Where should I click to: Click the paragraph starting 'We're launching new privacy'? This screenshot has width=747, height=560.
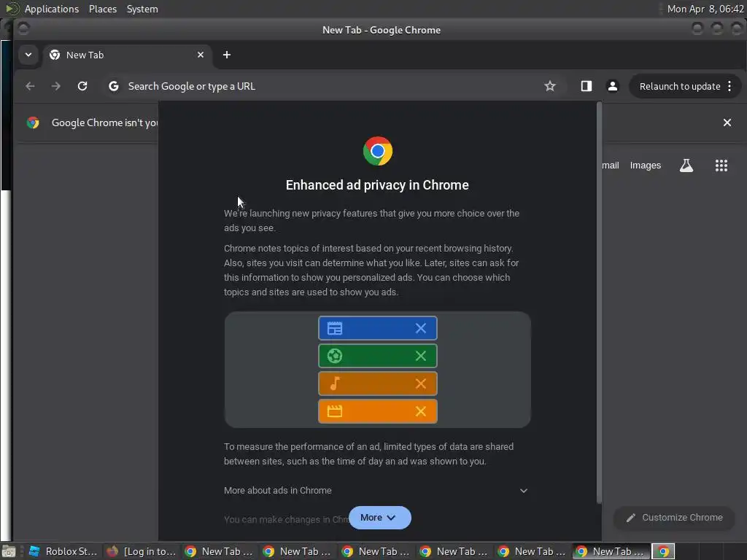pyautogui.click(x=371, y=220)
